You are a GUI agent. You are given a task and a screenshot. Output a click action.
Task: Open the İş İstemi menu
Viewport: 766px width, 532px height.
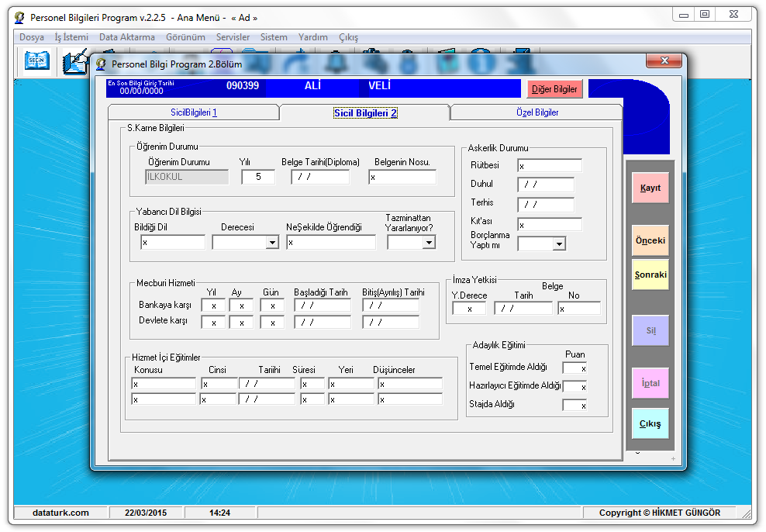click(x=71, y=37)
